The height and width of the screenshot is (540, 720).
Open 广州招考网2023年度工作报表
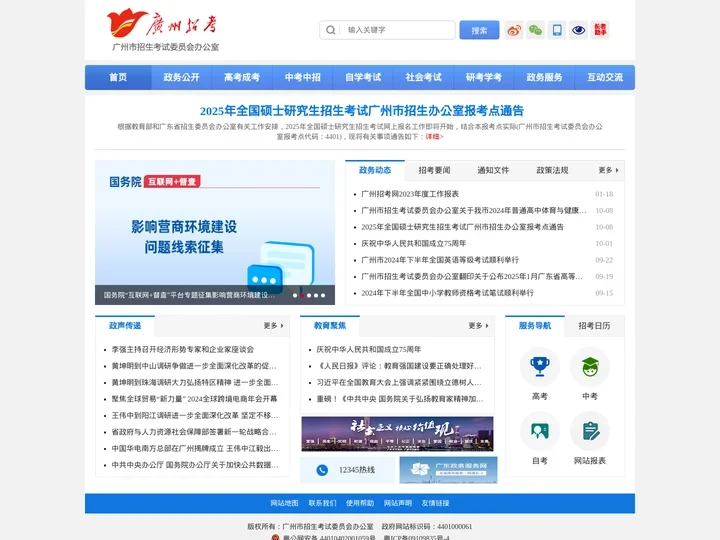410,194
